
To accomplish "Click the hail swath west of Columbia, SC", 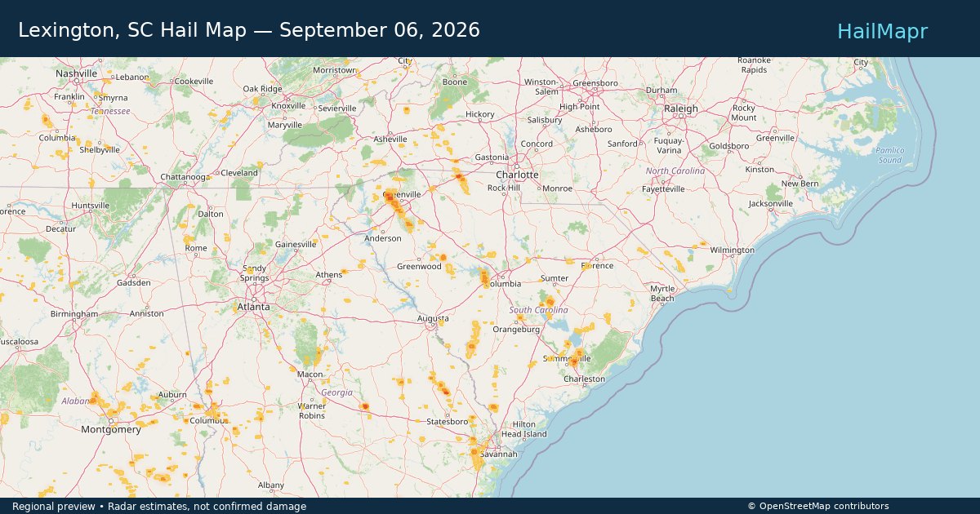I will point(484,278).
